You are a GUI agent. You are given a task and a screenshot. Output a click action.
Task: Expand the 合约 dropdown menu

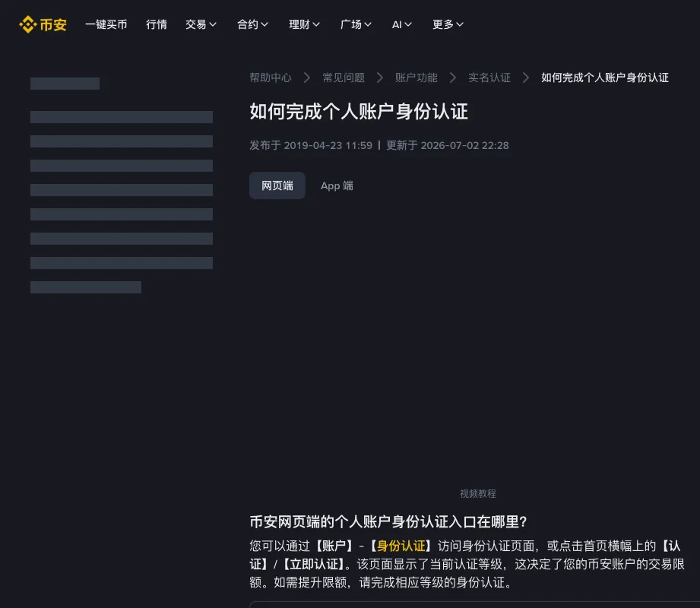(252, 24)
